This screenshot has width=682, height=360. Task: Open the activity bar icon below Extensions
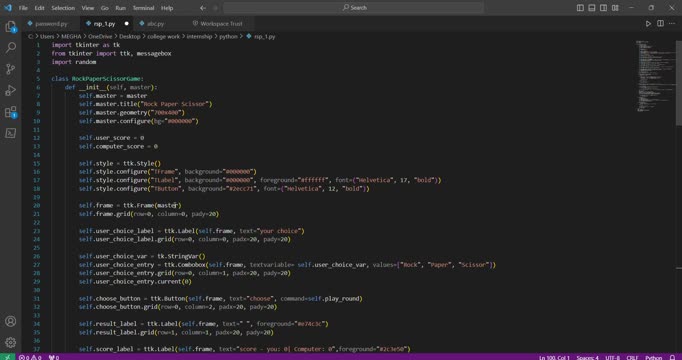coord(10,133)
